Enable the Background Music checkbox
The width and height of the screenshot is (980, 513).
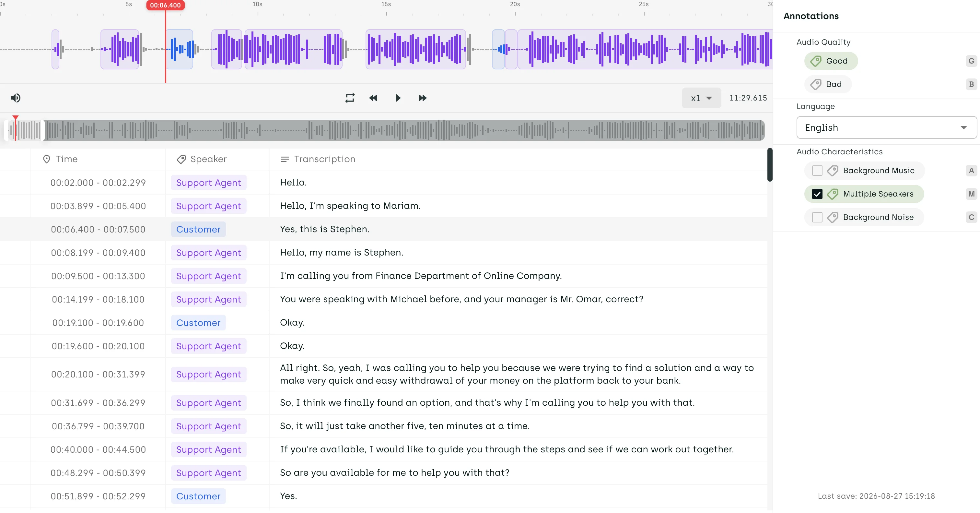[817, 171]
